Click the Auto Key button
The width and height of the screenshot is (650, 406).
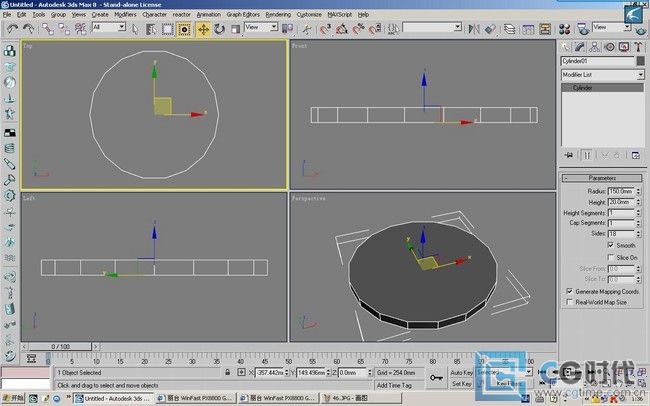click(x=461, y=373)
